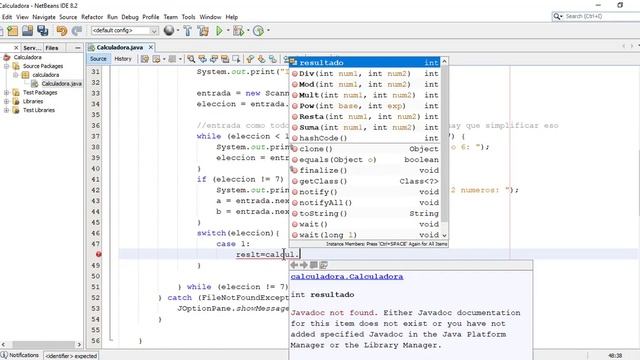Click the Next Bookmark icon
640x360 pixels.
(261, 59)
